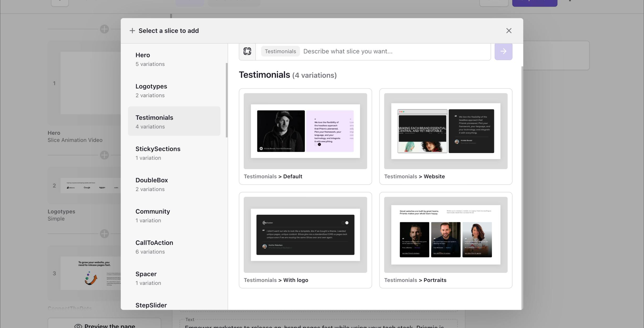Click the Testimonials tag in search bar
Viewport: 644px width, 328px height.
click(x=280, y=51)
